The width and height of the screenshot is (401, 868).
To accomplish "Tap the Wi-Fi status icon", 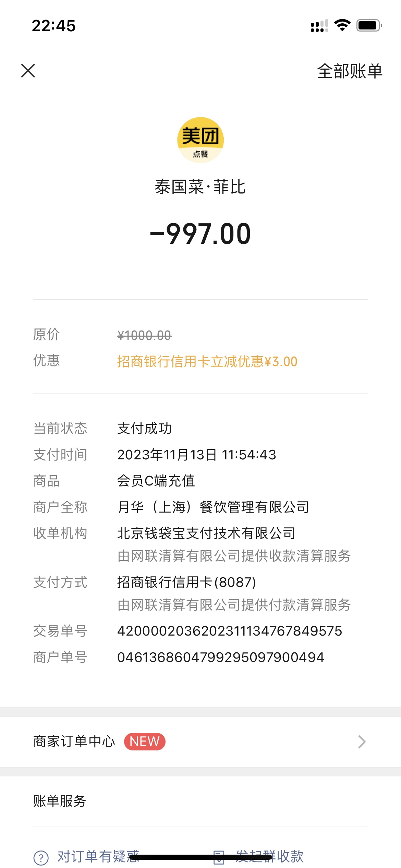I will coord(342,25).
